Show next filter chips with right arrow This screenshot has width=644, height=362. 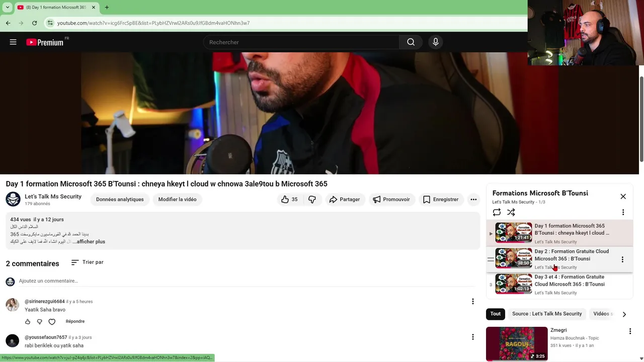click(x=624, y=314)
